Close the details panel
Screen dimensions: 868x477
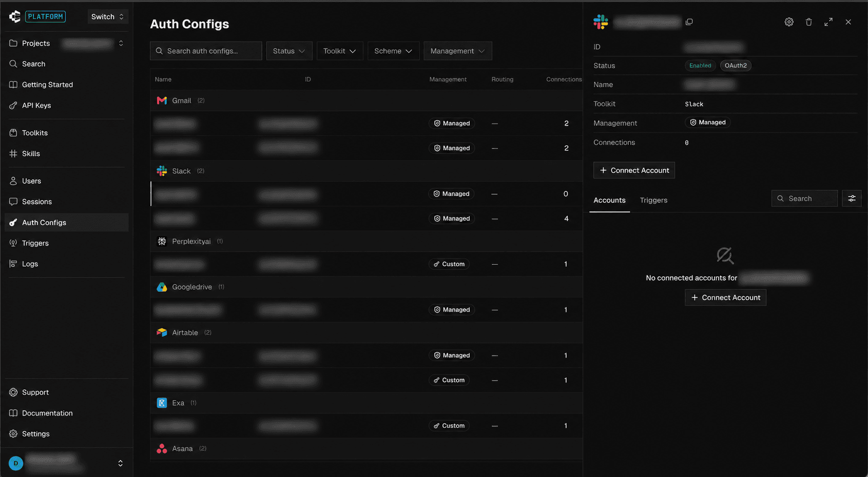tap(848, 22)
